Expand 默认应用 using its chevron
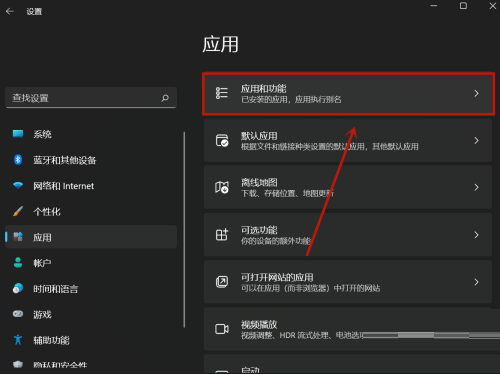The height and width of the screenshot is (374, 500). click(x=476, y=141)
